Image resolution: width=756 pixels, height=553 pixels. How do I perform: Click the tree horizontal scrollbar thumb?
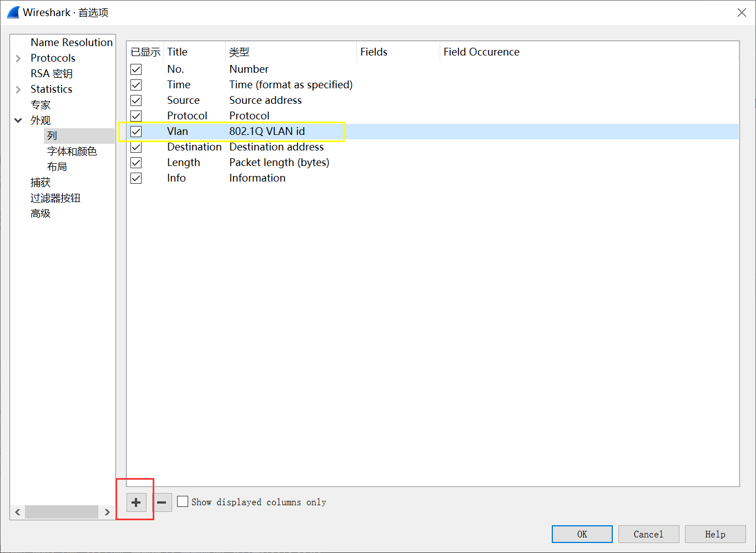tap(62, 512)
